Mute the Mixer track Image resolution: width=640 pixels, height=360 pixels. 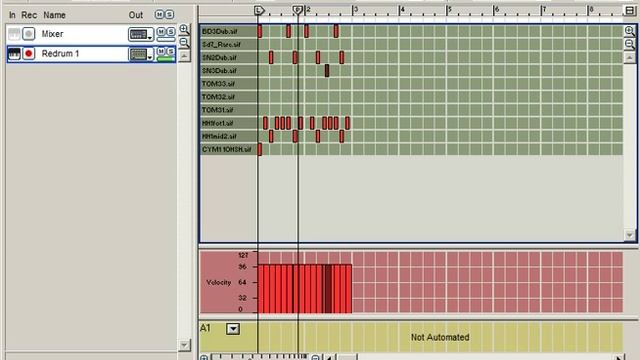pyautogui.click(x=161, y=31)
